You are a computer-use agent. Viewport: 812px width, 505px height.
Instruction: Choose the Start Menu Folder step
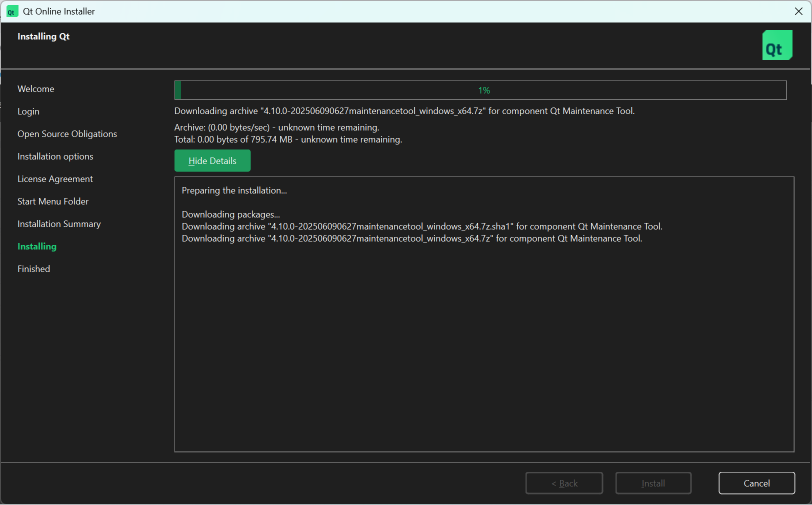point(53,201)
